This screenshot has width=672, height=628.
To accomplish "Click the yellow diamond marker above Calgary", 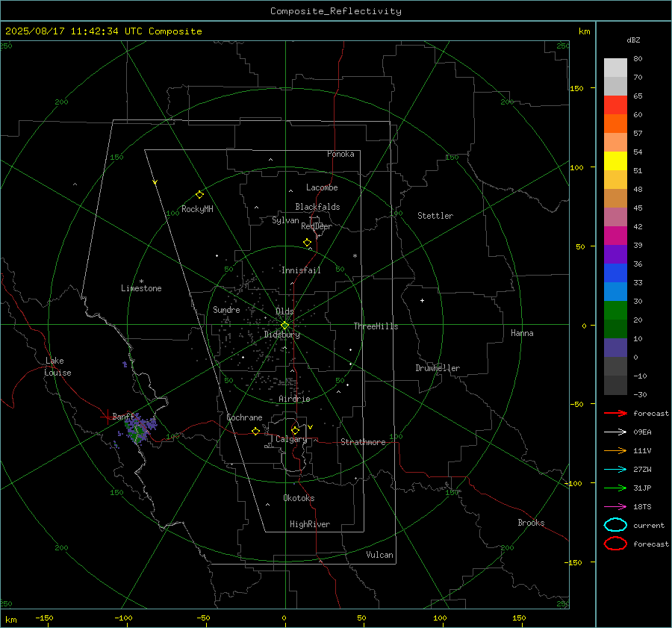I will pos(295,430).
